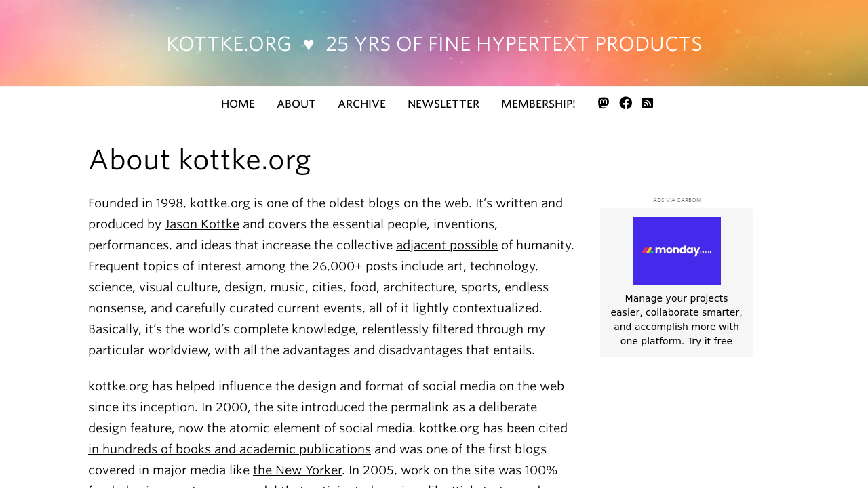The height and width of the screenshot is (488, 868).
Task: Click Try it free in the ad
Action: point(709,340)
